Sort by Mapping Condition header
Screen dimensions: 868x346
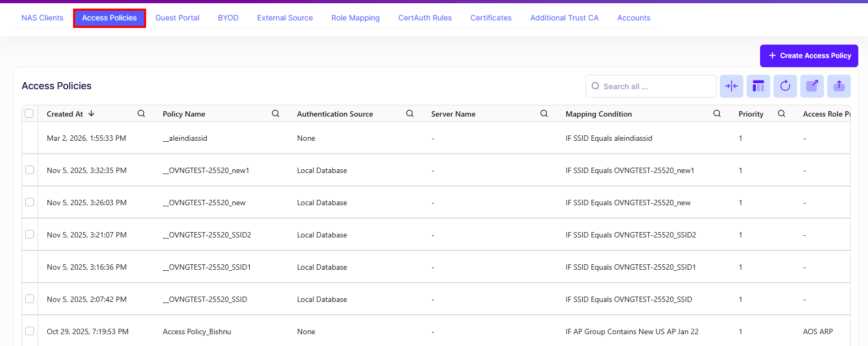click(x=598, y=114)
